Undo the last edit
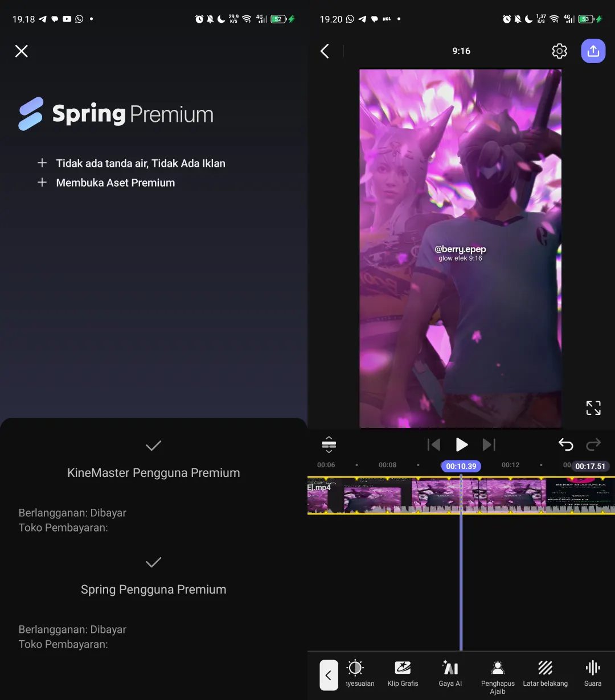The image size is (615, 700). click(565, 444)
